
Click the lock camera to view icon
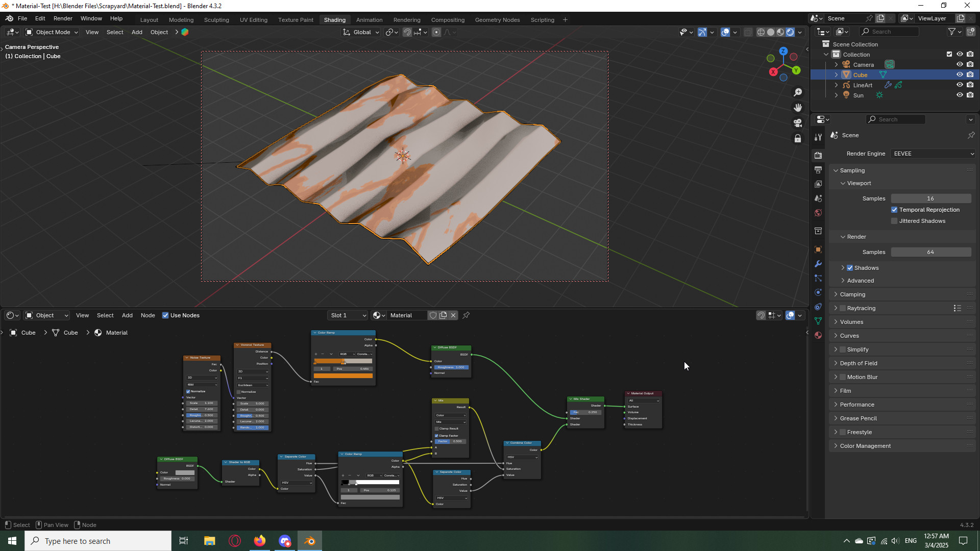(x=798, y=138)
